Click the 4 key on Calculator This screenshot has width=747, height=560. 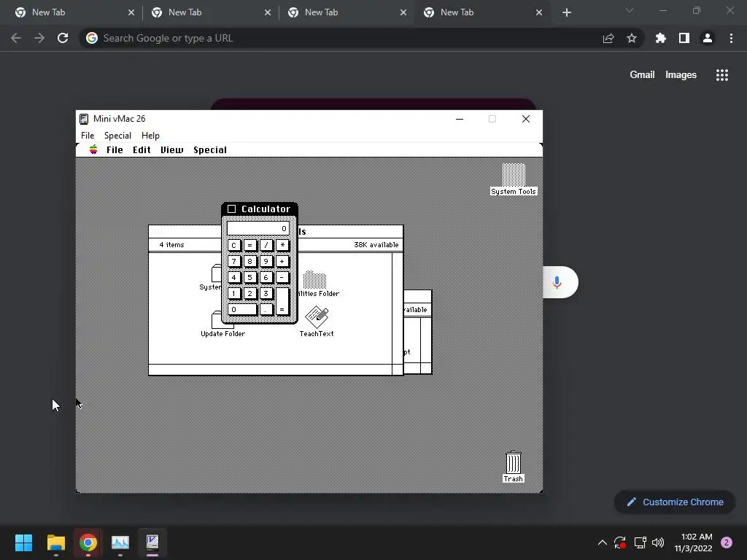click(233, 278)
